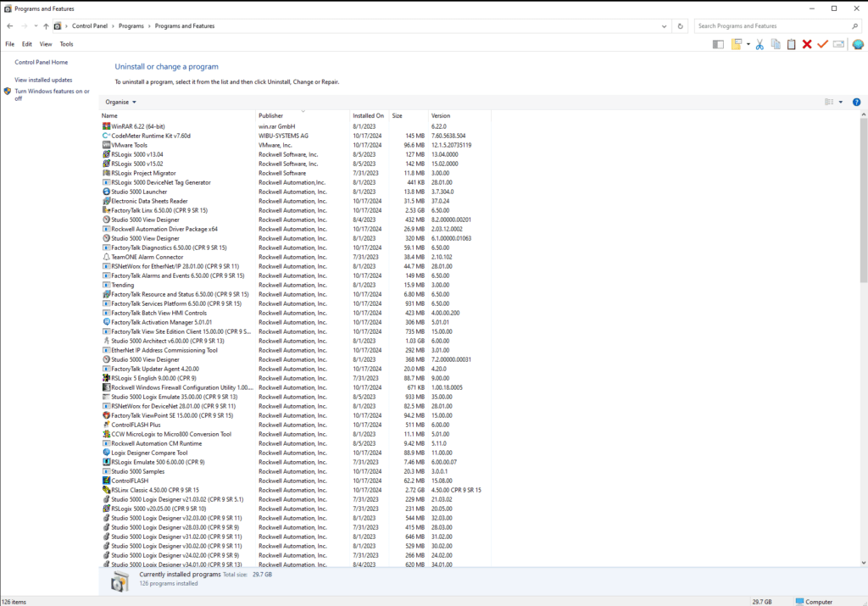Click the change view layout icon

click(x=829, y=102)
